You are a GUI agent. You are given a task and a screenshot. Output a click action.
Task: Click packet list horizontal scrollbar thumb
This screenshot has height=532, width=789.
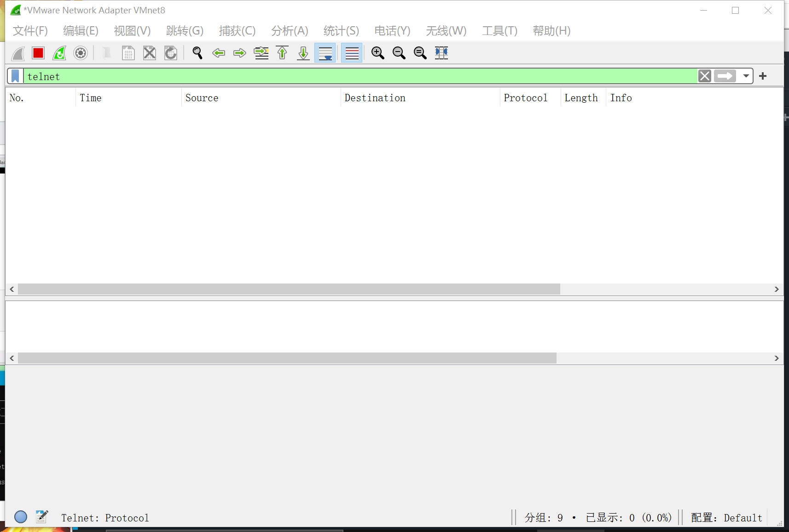pos(289,289)
